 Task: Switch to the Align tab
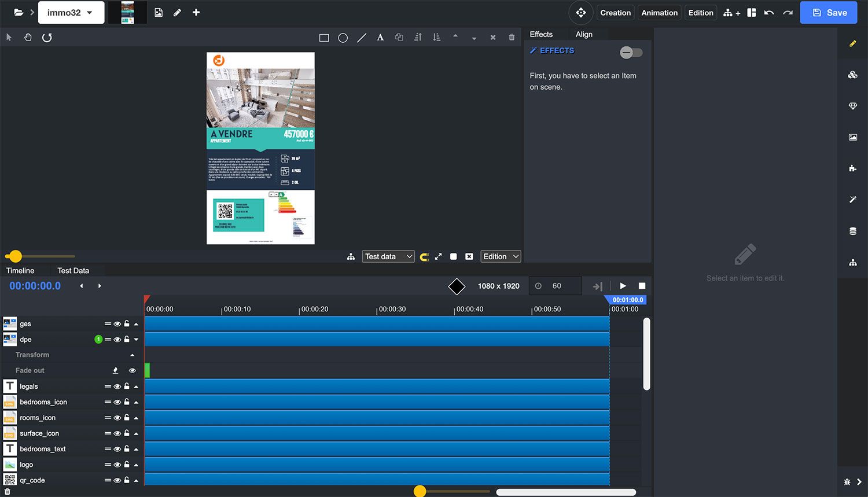point(584,35)
